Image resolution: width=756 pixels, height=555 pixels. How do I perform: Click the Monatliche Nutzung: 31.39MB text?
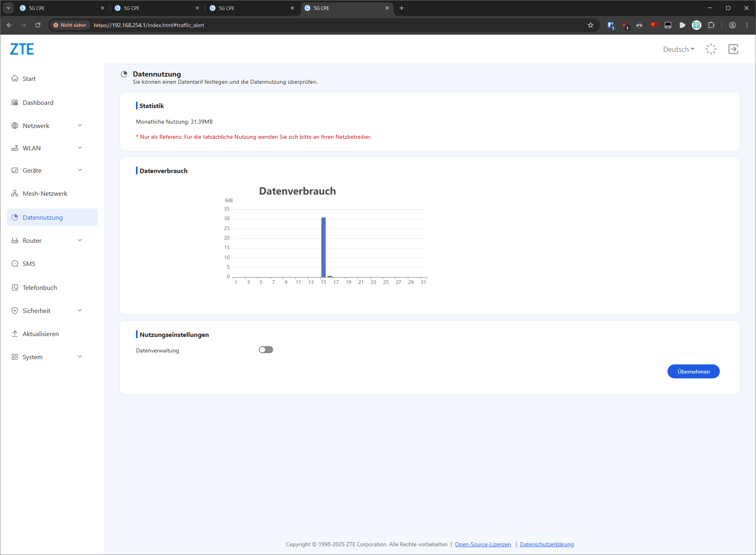tap(174, 122)
